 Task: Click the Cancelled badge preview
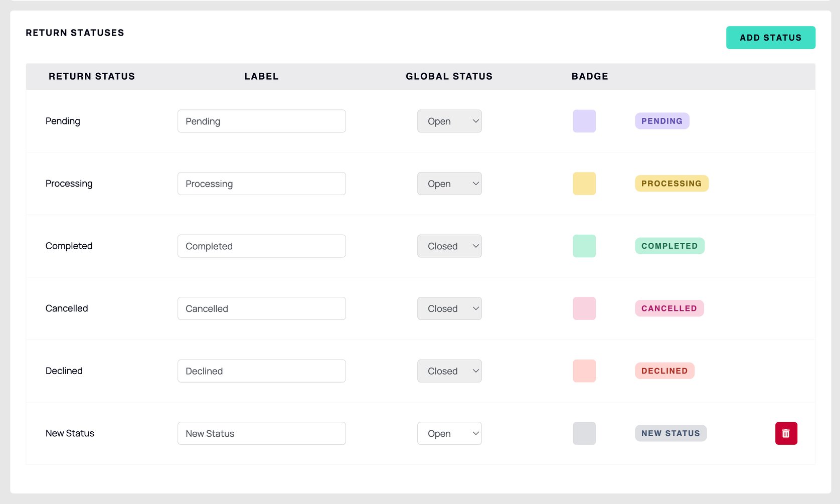pos(669,308)
